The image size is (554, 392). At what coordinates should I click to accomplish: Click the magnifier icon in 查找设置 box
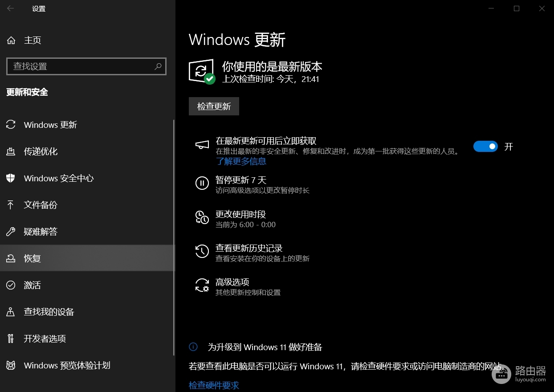pyautogui.click(x=158, y=66)
